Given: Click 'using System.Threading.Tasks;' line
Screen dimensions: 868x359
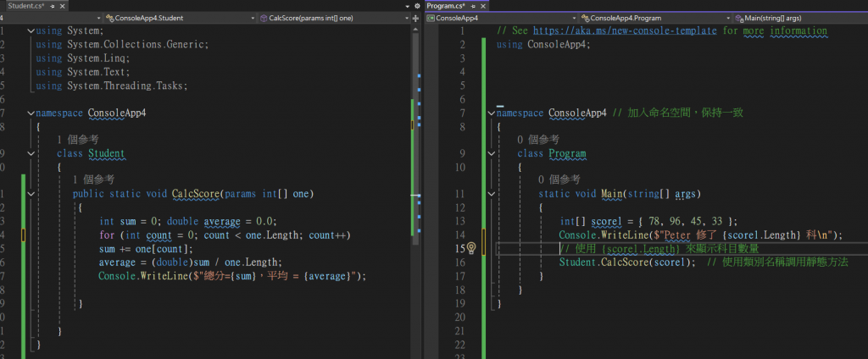Looking at the screenshot, I should pyautogui.click(x=112, y=86).
